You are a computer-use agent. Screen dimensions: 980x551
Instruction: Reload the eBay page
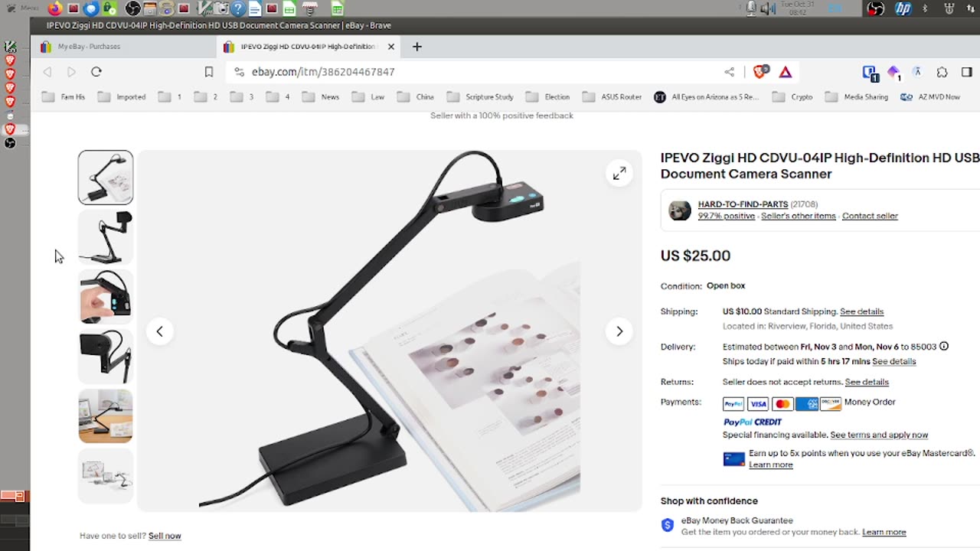pos(96,72)
